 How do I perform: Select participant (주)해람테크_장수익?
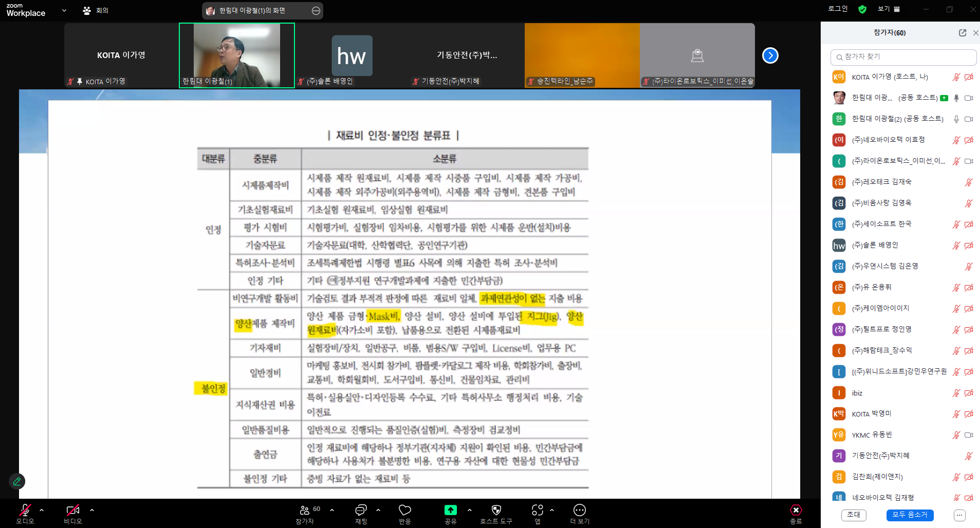(x=903, y=350)
